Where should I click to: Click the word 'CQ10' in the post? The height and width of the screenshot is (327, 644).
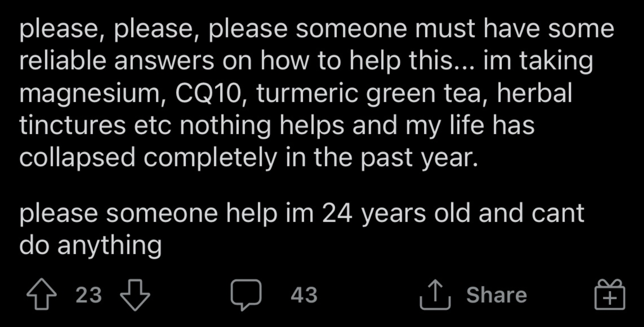click(207, 93)
